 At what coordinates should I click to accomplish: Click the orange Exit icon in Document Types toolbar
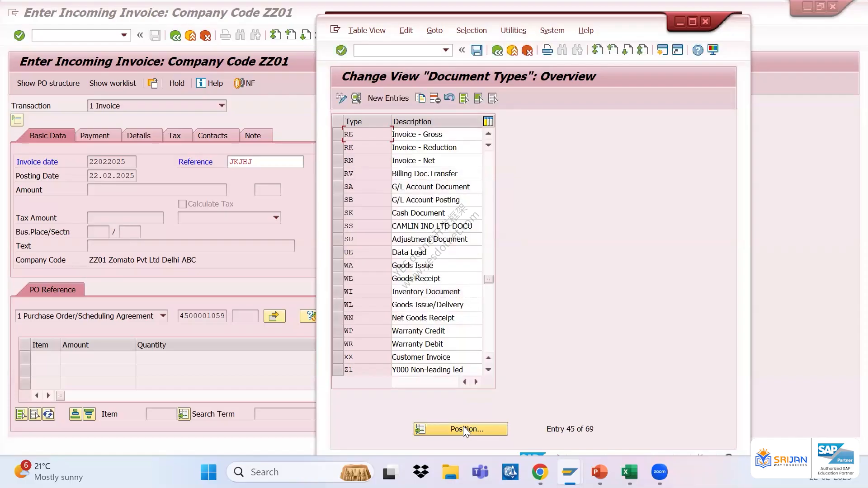tap(512, 50)
